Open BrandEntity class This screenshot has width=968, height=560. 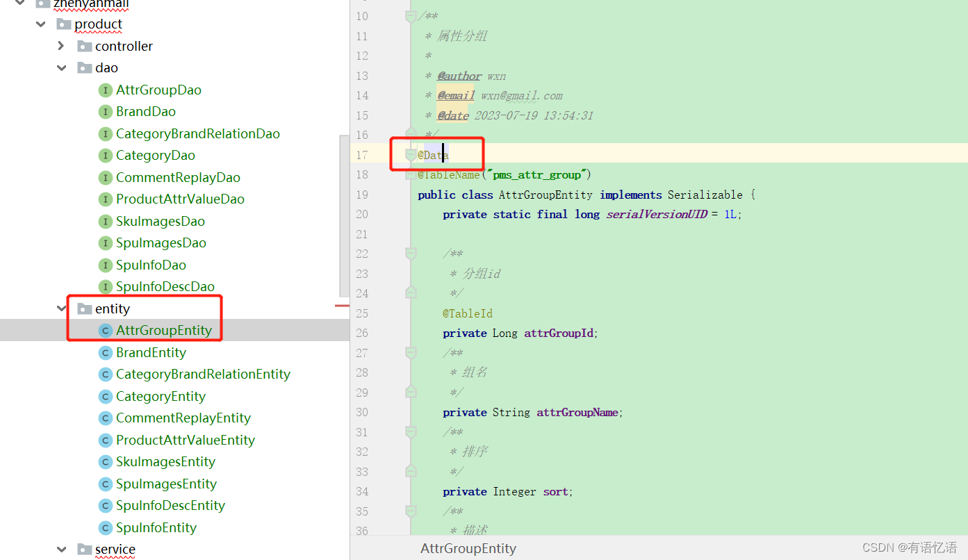tap(151, 353)
